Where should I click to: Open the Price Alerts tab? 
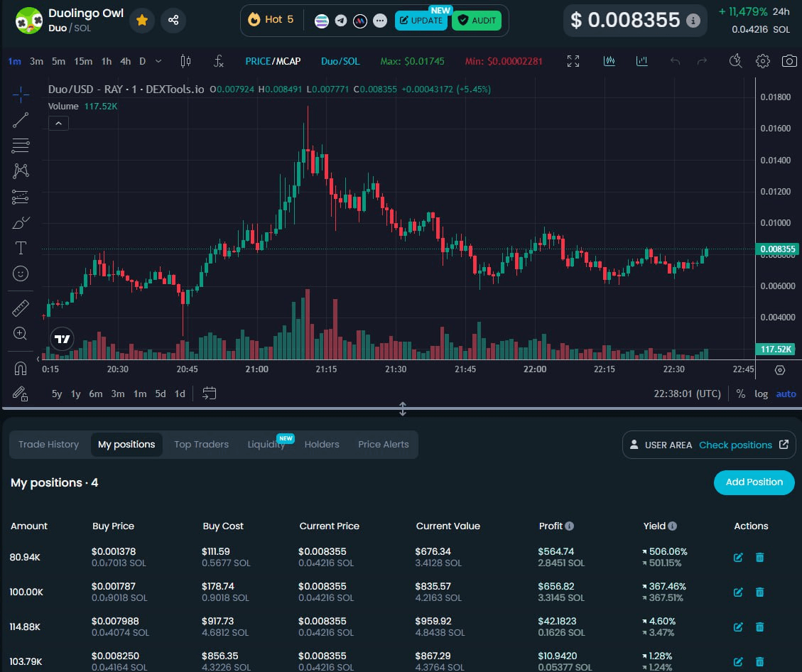coord(384,445)
